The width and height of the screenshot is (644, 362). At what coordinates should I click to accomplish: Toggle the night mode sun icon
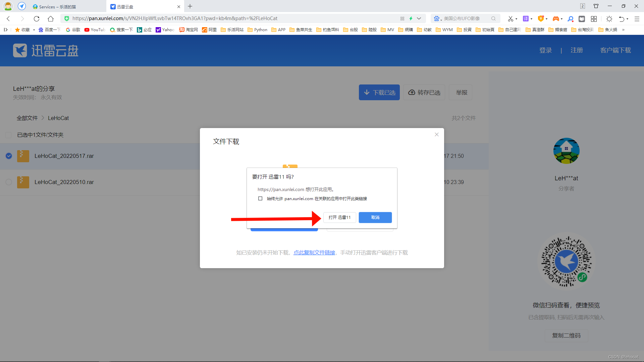pos(609,19)
